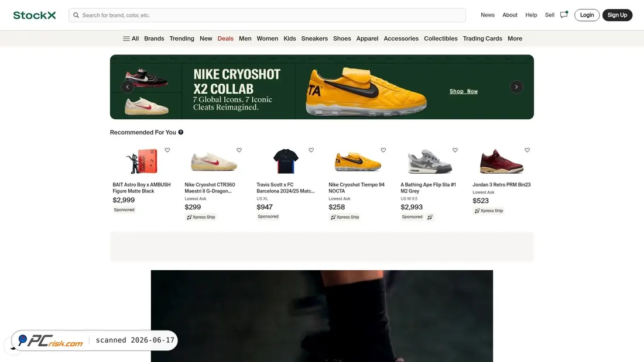Click the Sign Up button
Viewport: 644px width, 362px height.
click(x=617, y=15)
